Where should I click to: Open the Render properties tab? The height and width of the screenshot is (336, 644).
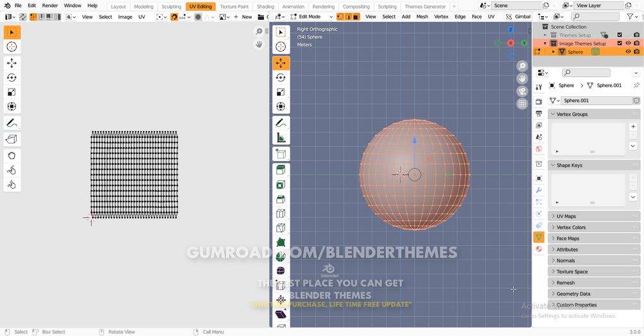(539, 101)
